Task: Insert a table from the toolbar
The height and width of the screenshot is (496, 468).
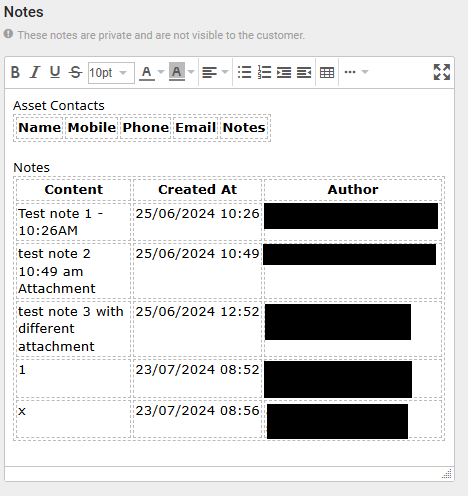Action: [327, 72]
